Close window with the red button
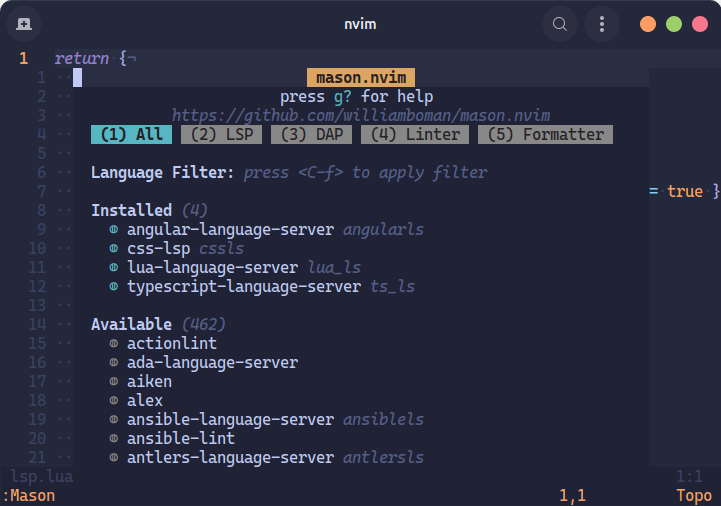Screen dimensions: 721x506 pos(700,24)
